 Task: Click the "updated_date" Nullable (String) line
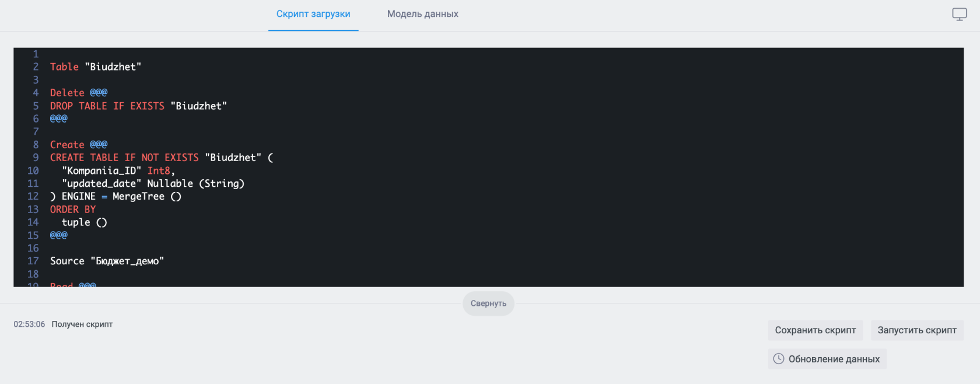click(153, 184)
